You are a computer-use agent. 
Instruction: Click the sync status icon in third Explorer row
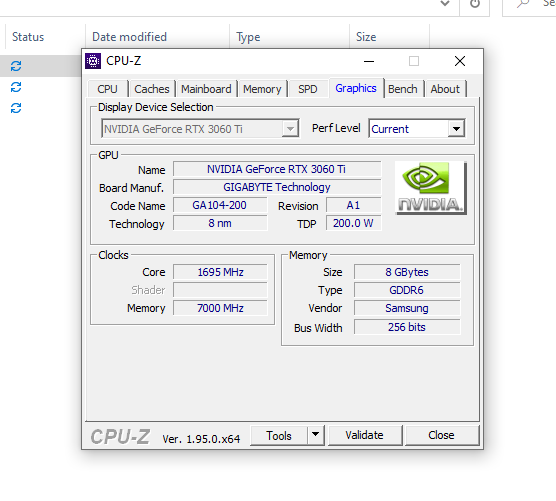point(16,108)
